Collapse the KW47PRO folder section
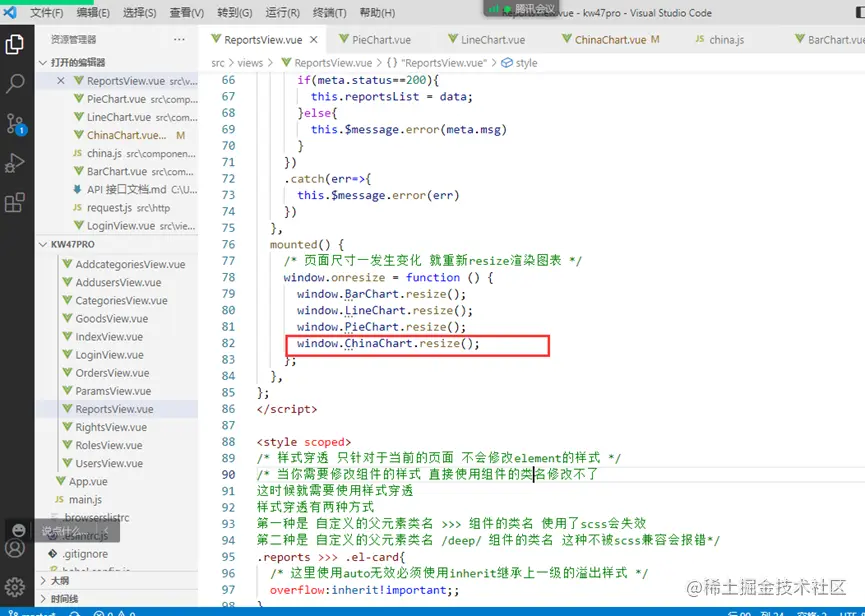Image resolution: width=865 pixels, height=616 pixels. 116,244
